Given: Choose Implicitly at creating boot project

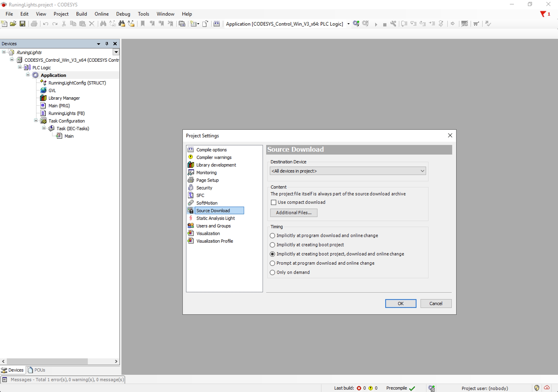Looking at the screenshot, I should pos(272,245).
